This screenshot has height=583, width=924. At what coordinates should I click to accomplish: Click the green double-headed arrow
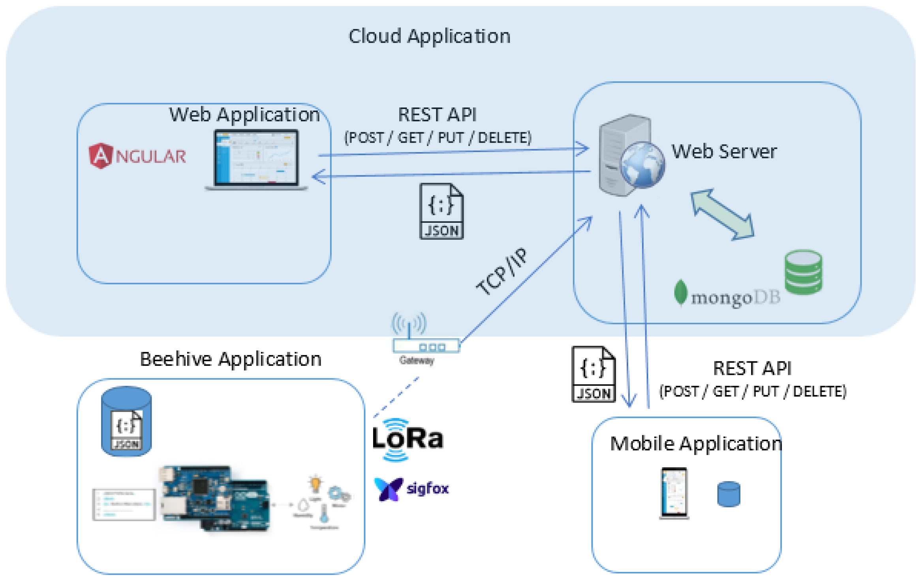pos(722,214)
